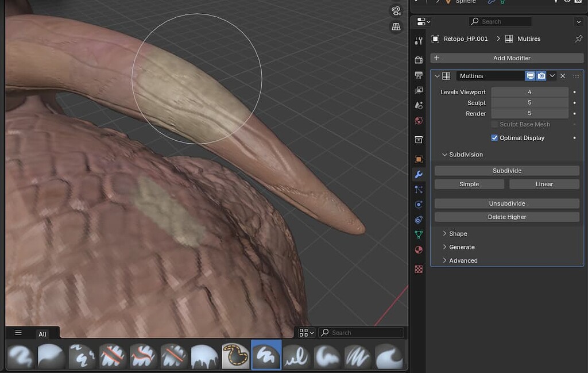The width and height of the screenshot is (588, 373).
Task: Open the Scene properties tab
Action: 419,105
